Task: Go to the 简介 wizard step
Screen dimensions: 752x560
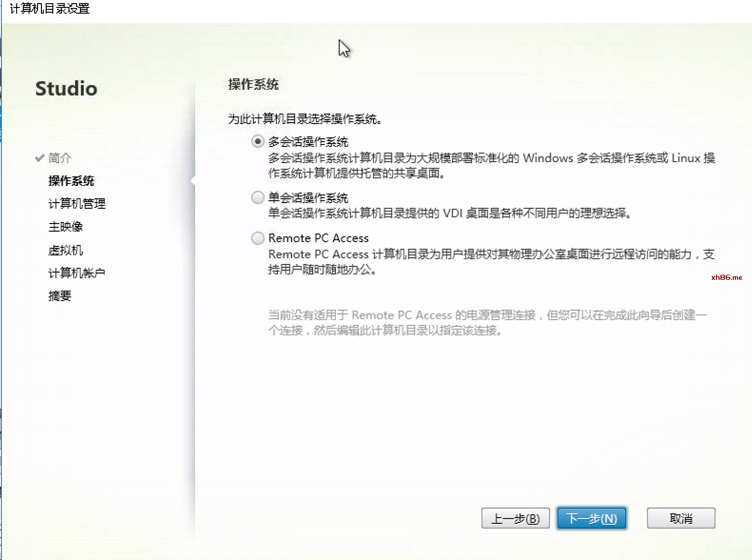Action: (60, 158)
